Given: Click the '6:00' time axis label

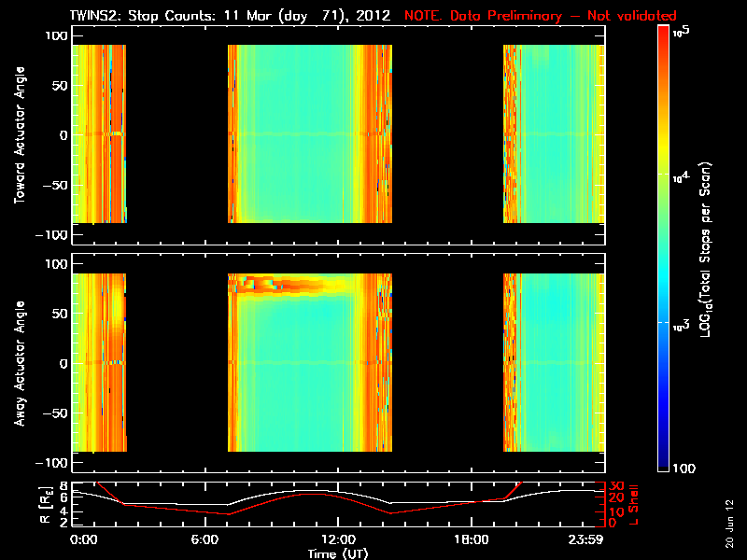Looking at the screenshot, I should [x=204, y=540].
